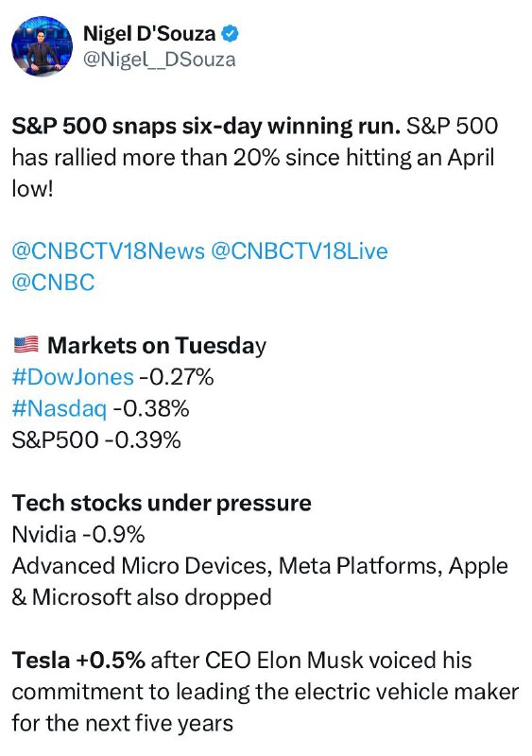Screen dimensions: 532x756
Task: Open the #DowJones hashtag
Action: pyautogui.click(x=73, y=377)
